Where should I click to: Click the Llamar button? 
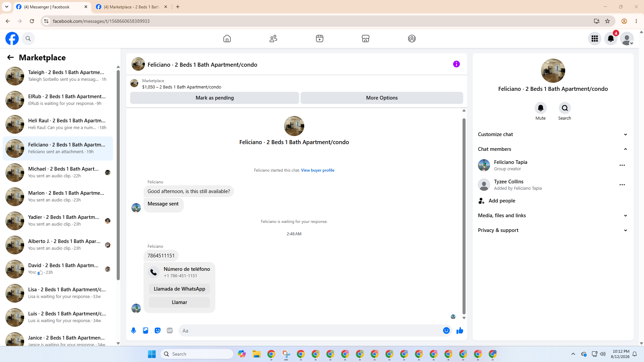[x=179, y=302]
